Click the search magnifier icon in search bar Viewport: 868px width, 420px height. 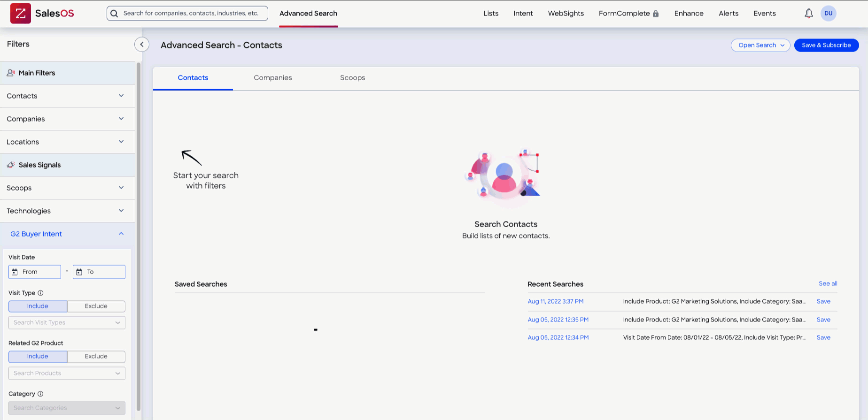coord(114,14)
